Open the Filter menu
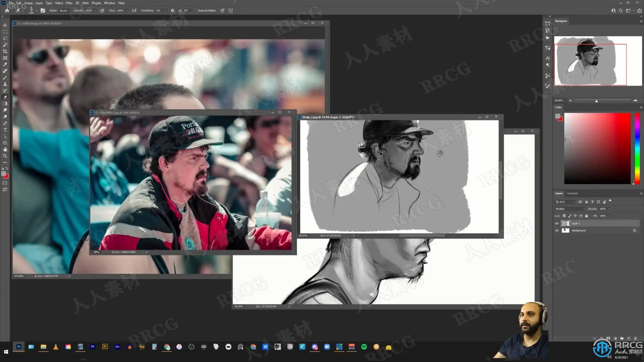644x362 pixels. pos(69,3)
